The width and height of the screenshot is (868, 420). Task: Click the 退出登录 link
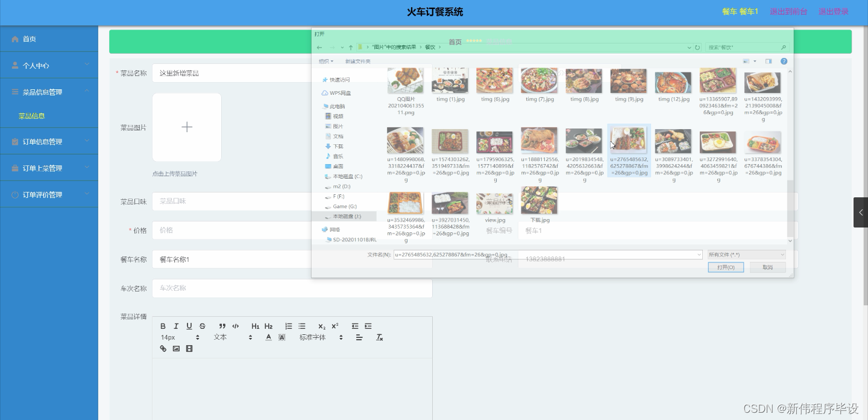point(834,11)
